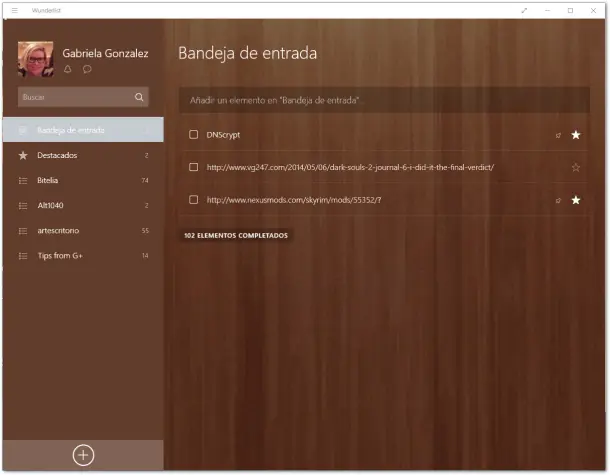Close the Wunderlist window

click(x=593, y=11)
